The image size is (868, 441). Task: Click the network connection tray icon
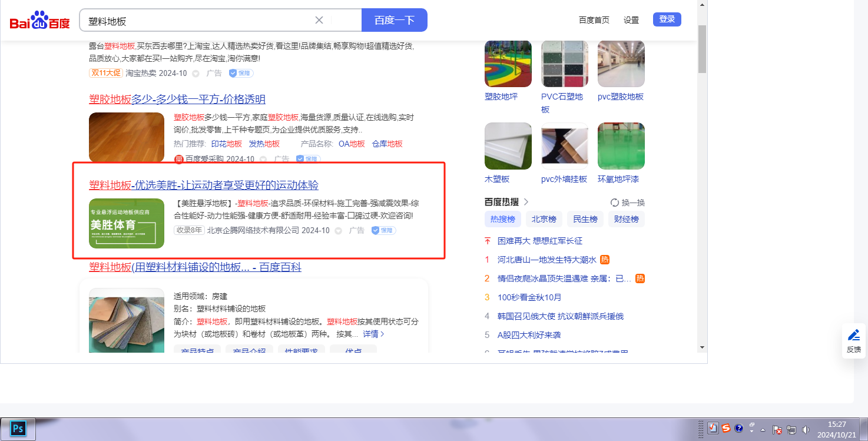(x=791, y=430)
